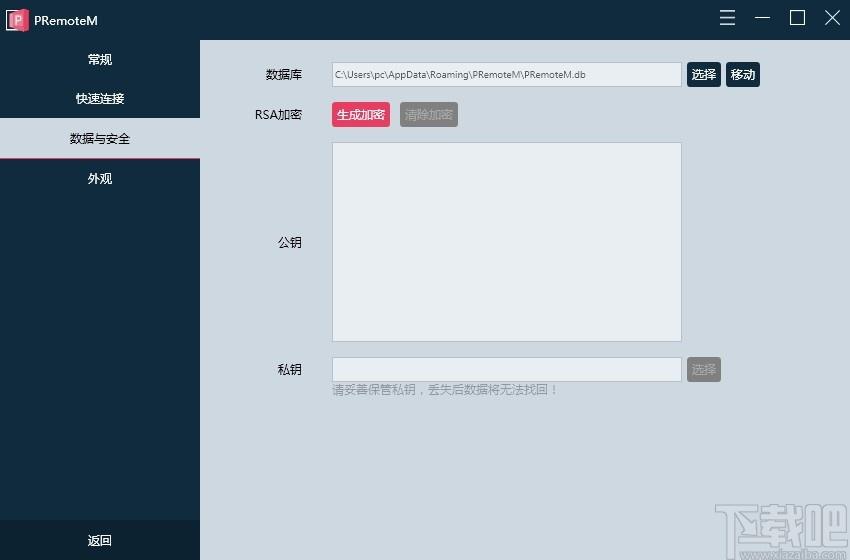Click the red 生成加密 button
Image resolution: width=850 pixels, height=560 pixels.
pos(360,114)
